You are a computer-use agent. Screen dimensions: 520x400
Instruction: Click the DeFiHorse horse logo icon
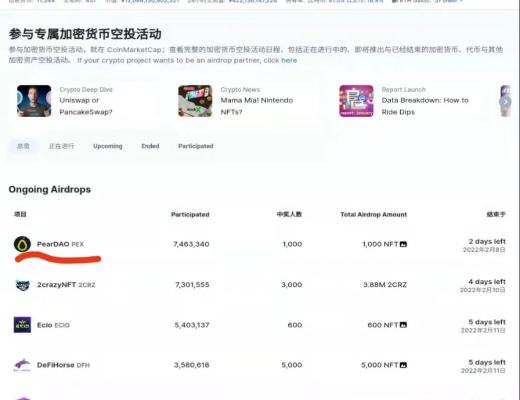pos(22,365)
